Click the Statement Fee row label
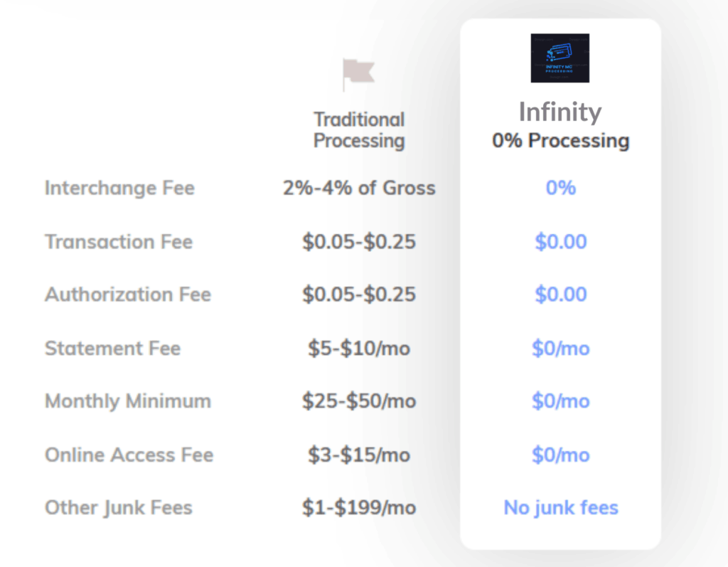 tap(112, 349)
